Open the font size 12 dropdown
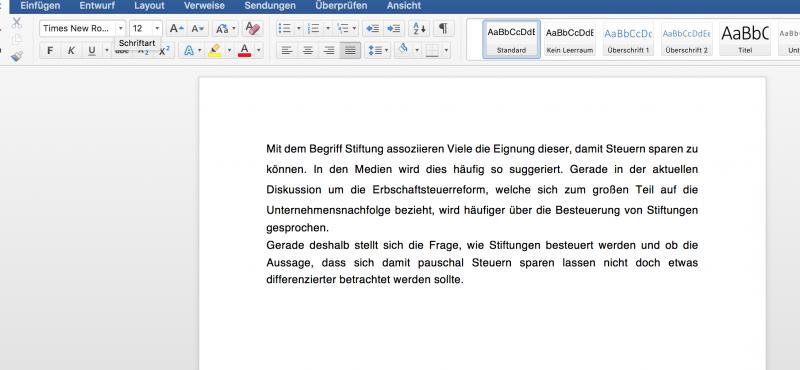This screenshot has width=800, height=370. 157,29
